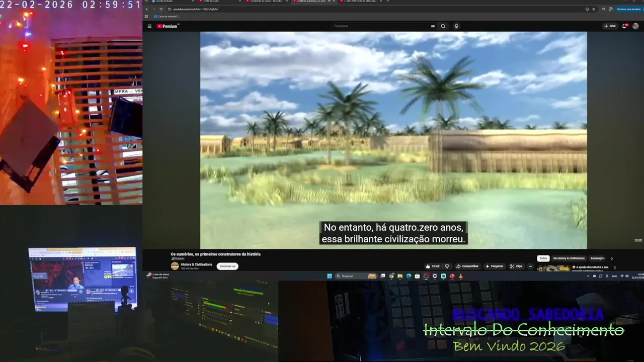Open the Windows Start menu
This screenshot has width=644, height=362.
click(330, 276)
